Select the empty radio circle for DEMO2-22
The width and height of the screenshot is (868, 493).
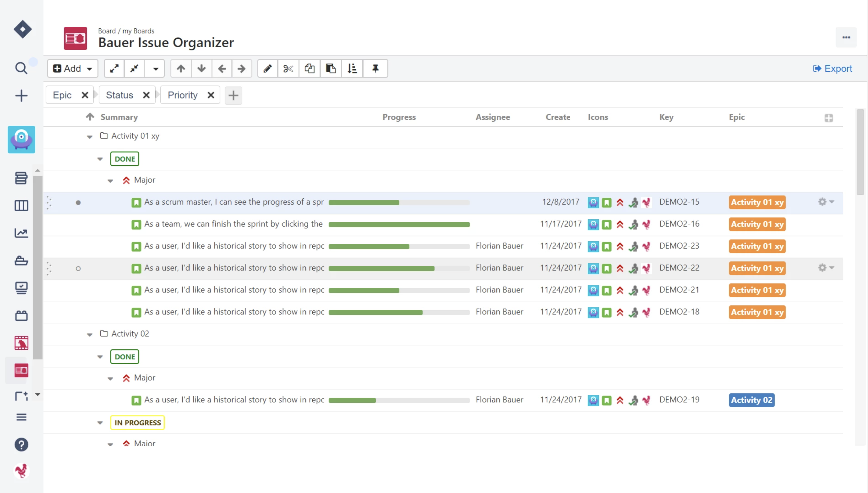[78, 269]
